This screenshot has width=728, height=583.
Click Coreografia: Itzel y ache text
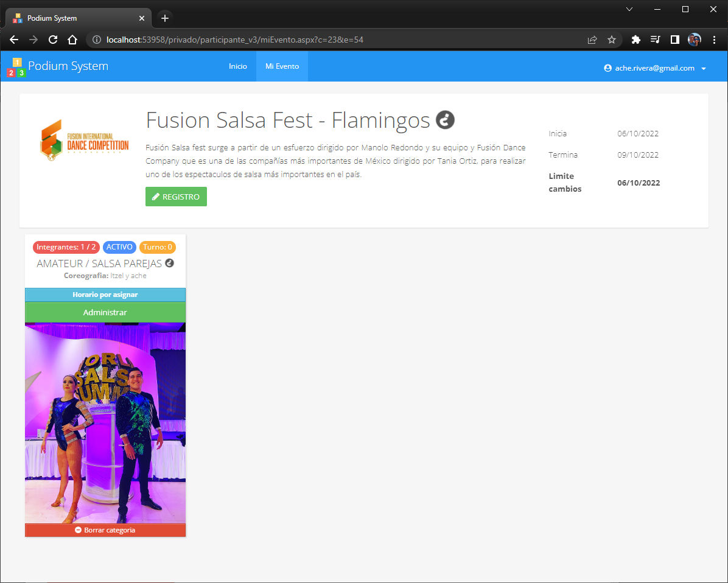pos(105,276)
